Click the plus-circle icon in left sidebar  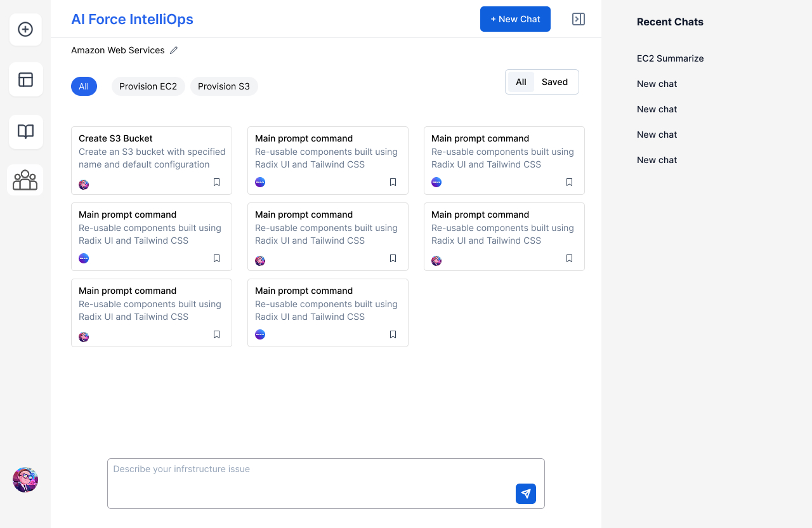click(25, 29)
